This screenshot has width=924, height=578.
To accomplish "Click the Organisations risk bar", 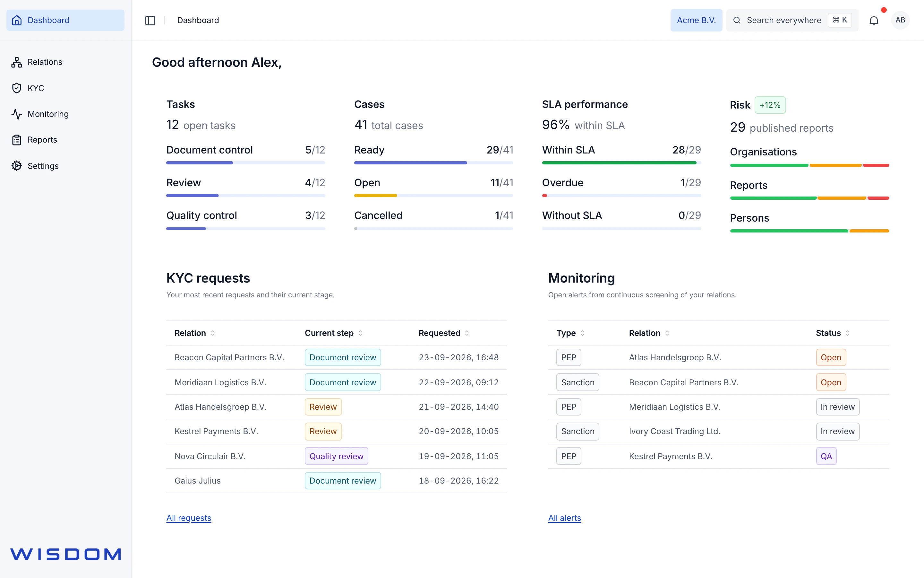I will 809,165.
